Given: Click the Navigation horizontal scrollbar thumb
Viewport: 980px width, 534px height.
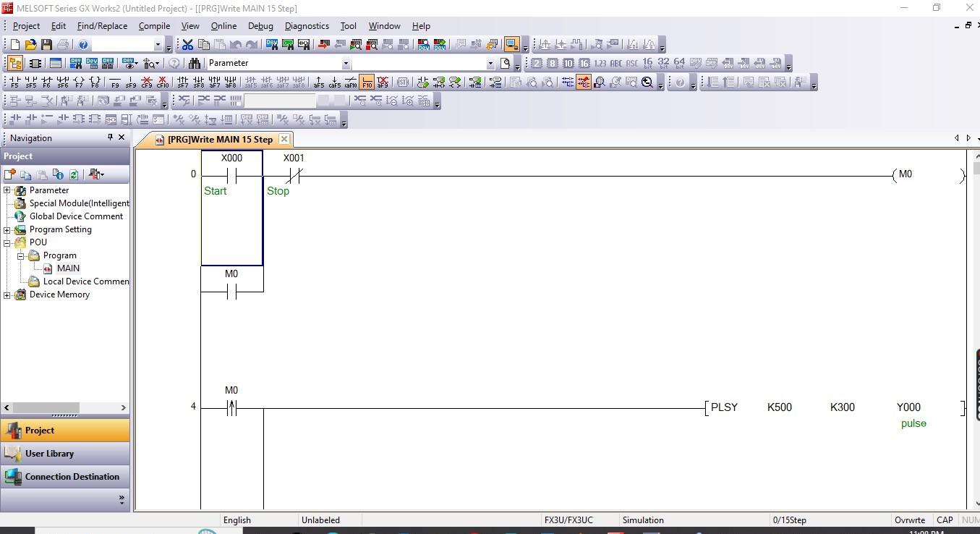Looking at the screenshot, I should [x=45, y=407].
